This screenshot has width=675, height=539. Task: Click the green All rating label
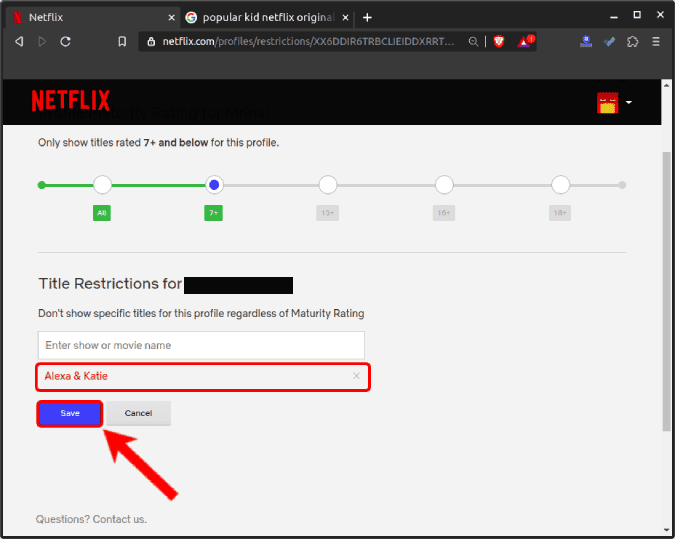pyautogui.click(x=102, y=213)
